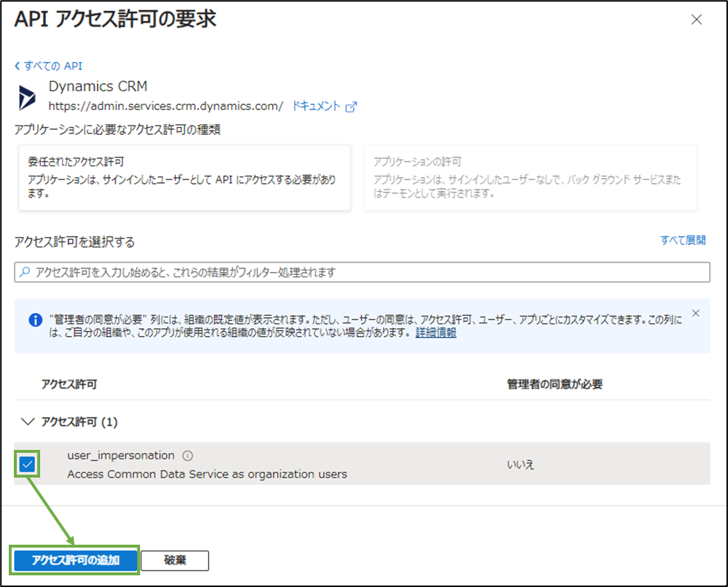
Task: Close the API アクセス許可の要求 panel
Action: 696,20
